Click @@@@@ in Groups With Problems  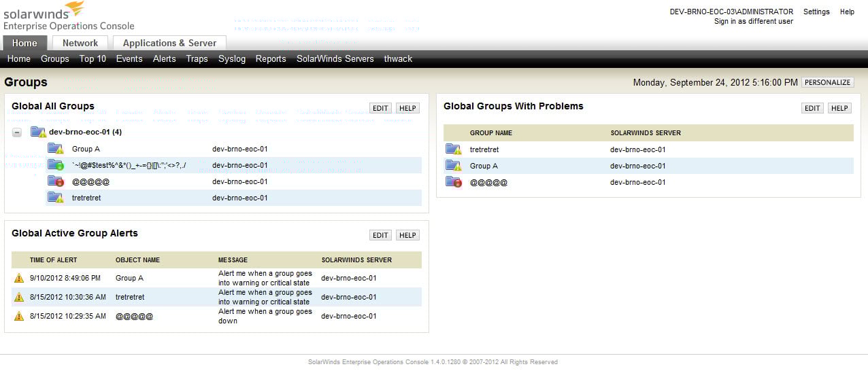coord(489,182)
